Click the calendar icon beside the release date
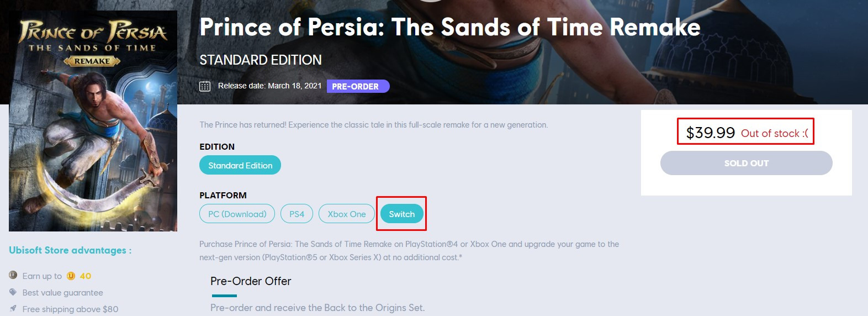This screenshot has width=868, height=316. [x=205, y=86]
